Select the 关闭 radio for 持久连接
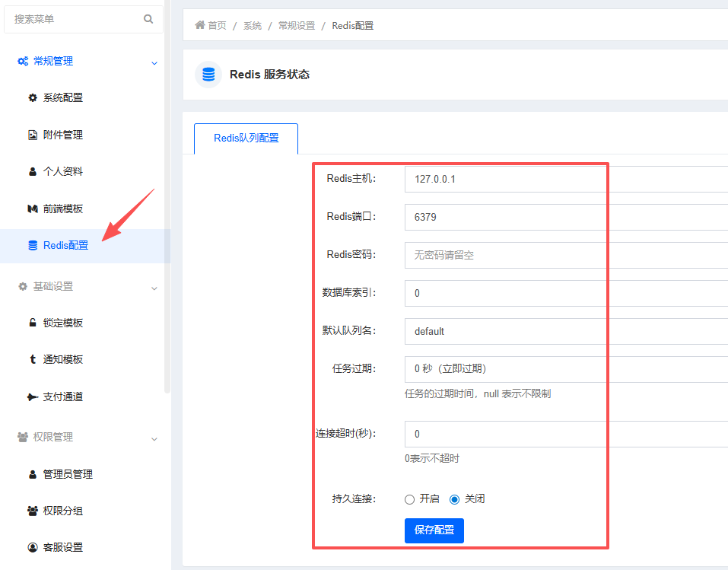 [455, 499]
